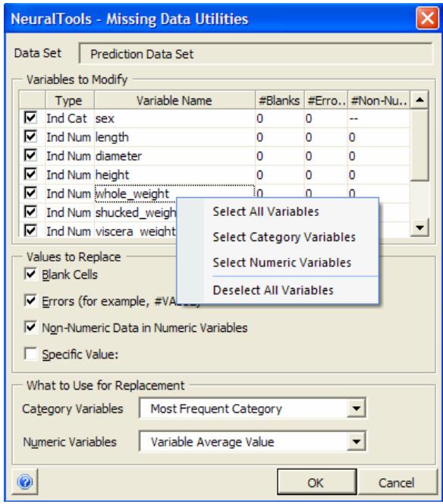This screenshot has width=443, height=504.
Task: Toggle Non-Numeric Data in Numeric Variables
Action: coord(30,327)
